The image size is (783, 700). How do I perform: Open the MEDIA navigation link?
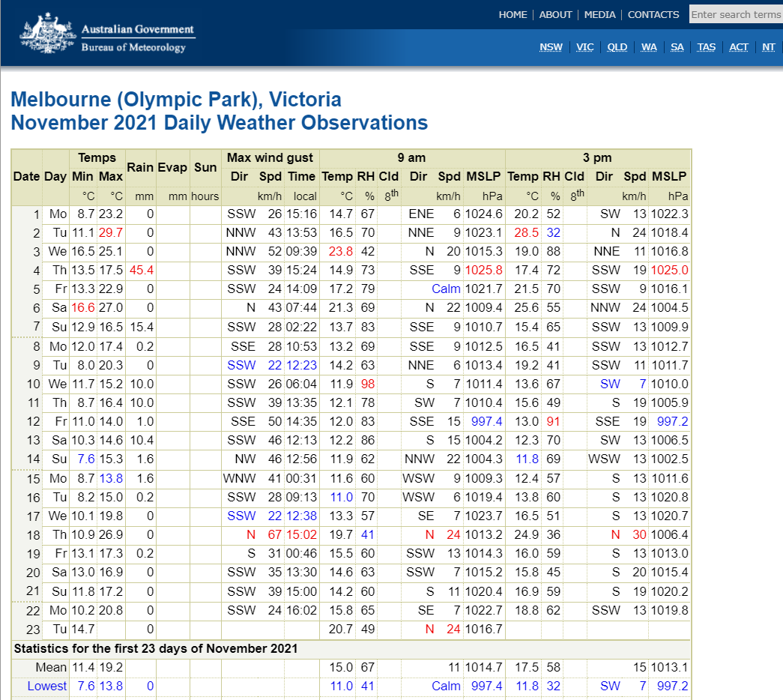point(599,15)
